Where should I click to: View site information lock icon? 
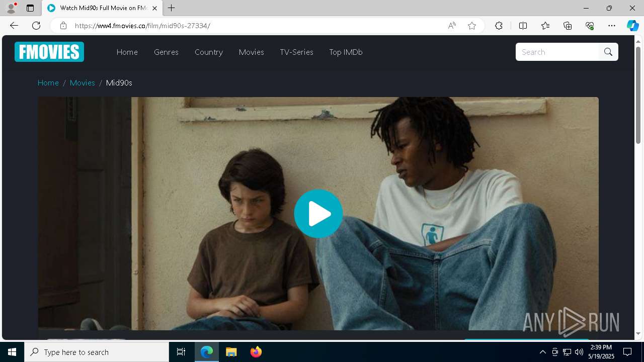(63, 26)
